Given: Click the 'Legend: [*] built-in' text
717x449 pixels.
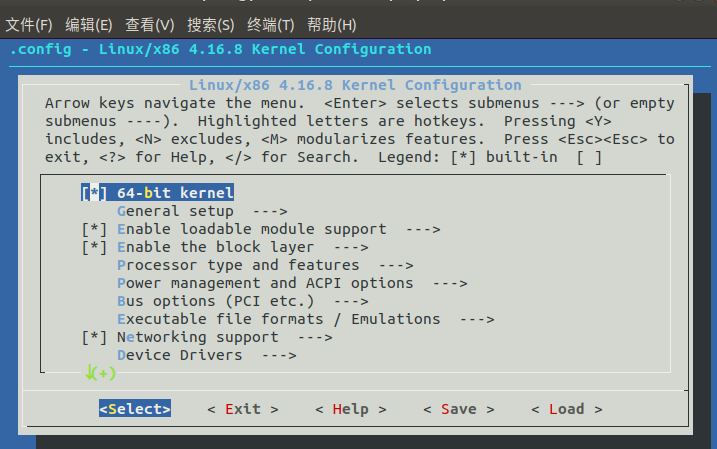Looking at the screenshot, I should pos(468,157).
